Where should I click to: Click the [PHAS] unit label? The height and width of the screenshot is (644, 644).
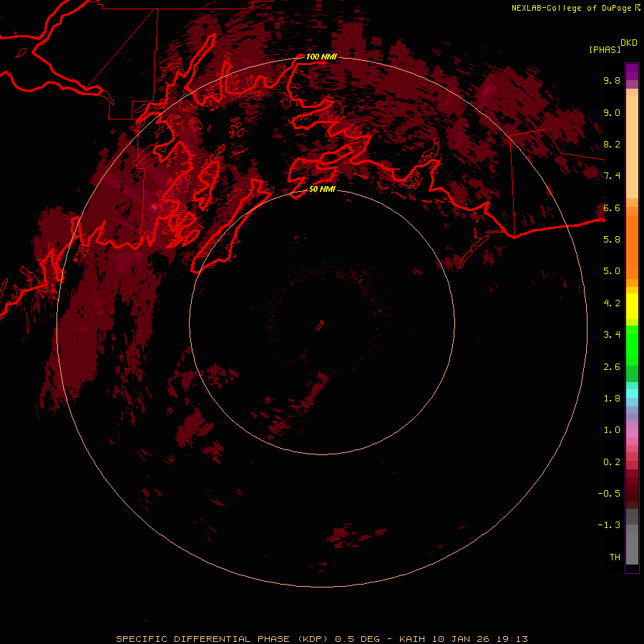(x=605, y=49)
